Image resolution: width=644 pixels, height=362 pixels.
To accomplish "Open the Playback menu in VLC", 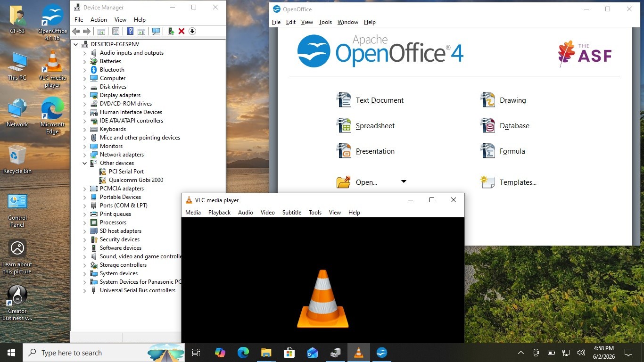I will 219,213.
